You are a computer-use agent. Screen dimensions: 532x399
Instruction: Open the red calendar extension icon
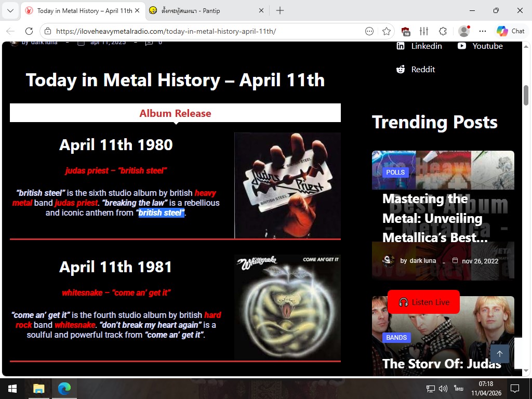click(406, 31)
